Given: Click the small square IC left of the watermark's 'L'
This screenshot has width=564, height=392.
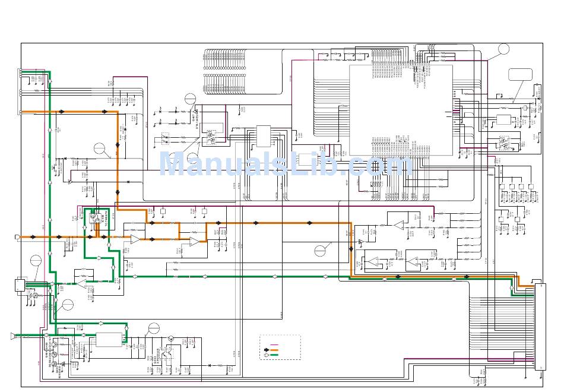Looking at the screenshot, I should tap(263, 136).
